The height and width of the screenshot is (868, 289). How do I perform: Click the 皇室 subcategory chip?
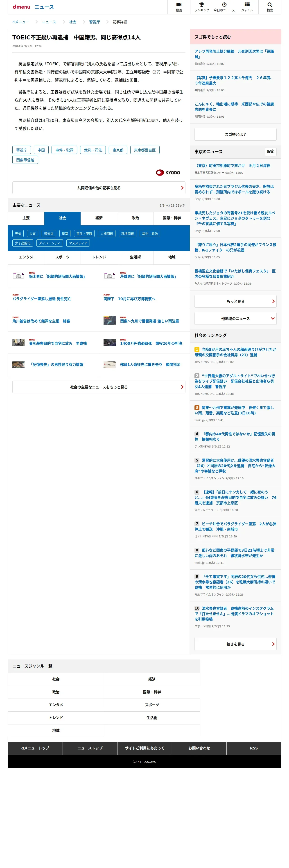(x=65, y=233)
